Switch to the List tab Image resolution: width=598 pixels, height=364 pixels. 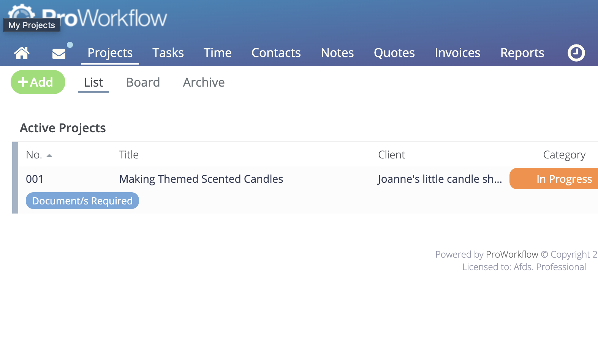click(93, 82)
